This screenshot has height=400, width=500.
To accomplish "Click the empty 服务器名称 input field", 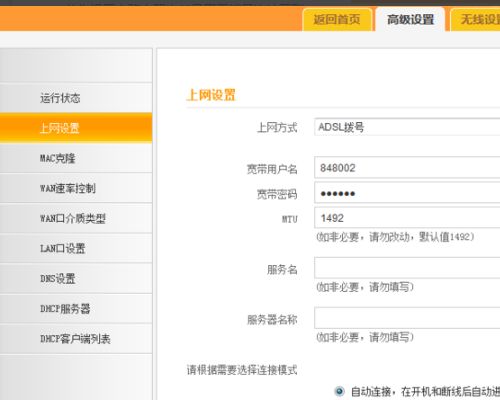I will pos(407,318).
